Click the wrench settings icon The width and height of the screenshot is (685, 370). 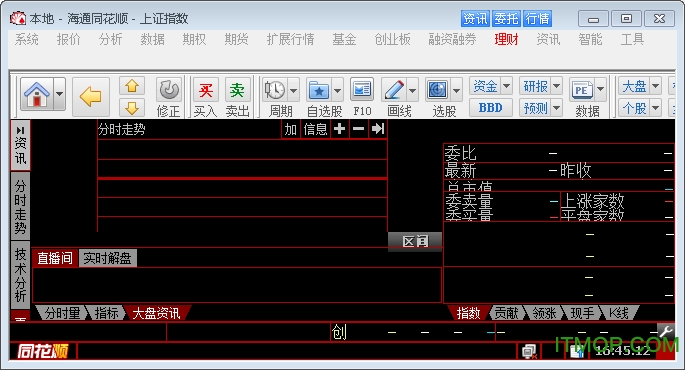click(666, 332)
